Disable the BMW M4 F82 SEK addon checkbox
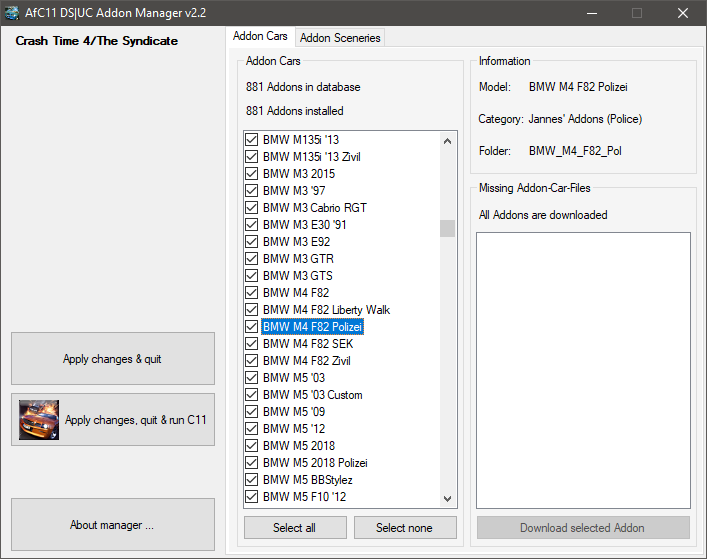Screen dimensions: 707x559 (x=252, y=344)
